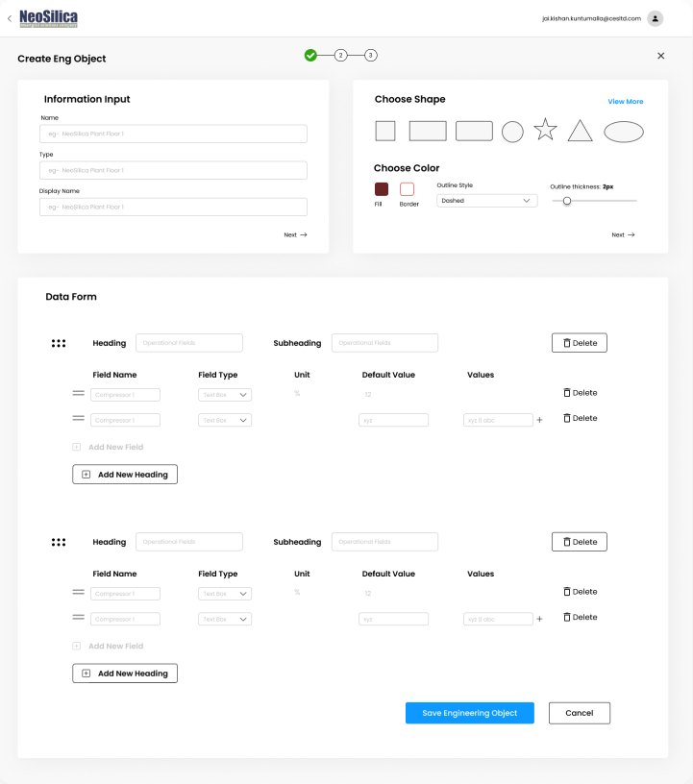Select the ellipse shape
Viewport: 693px width, 784px height.
coord(624,132)
